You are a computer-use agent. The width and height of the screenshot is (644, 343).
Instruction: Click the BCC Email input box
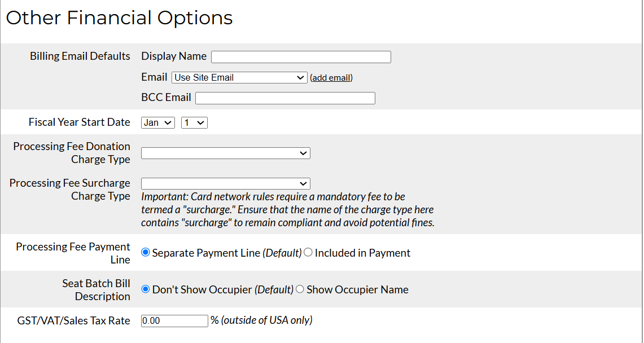(285, 98)
